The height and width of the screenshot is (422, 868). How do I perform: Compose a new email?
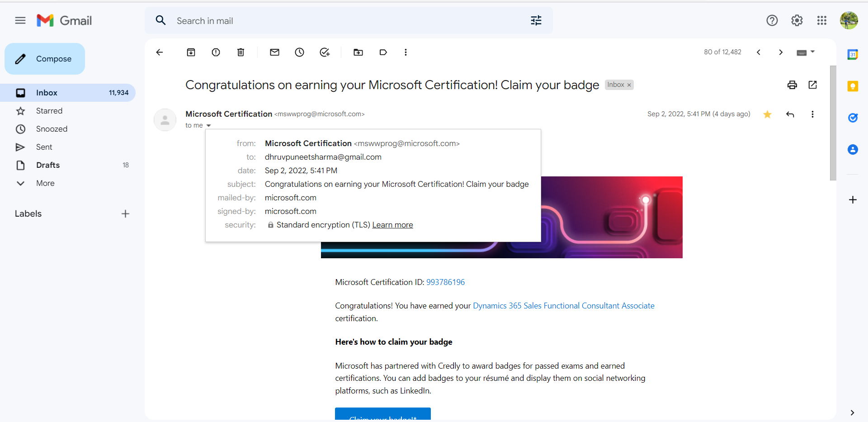[x=45, y=59]
